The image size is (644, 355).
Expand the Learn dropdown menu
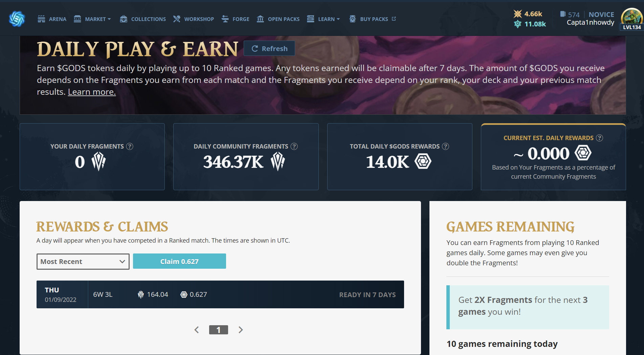pyautogui.click(x=324, y=19)
